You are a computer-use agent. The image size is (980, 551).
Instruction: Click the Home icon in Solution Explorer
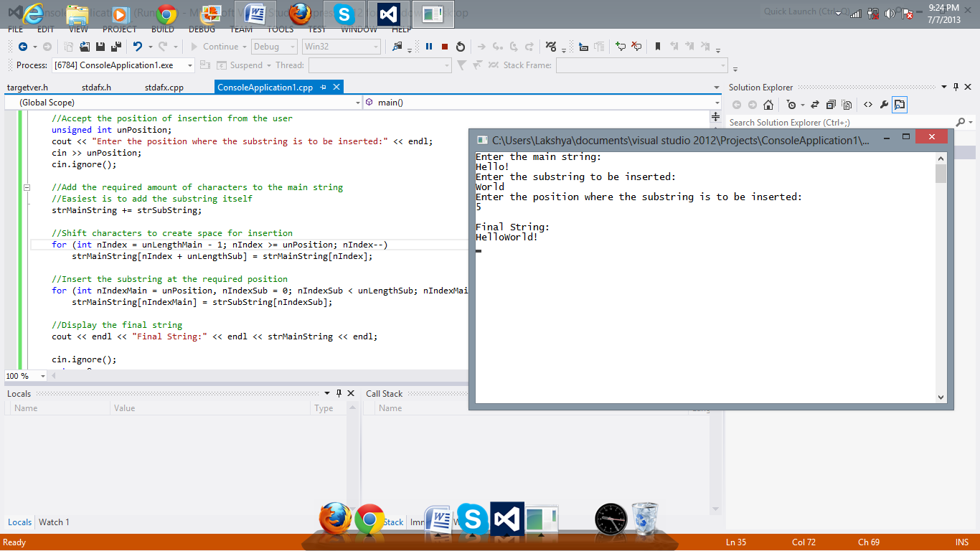coord(768,104)
